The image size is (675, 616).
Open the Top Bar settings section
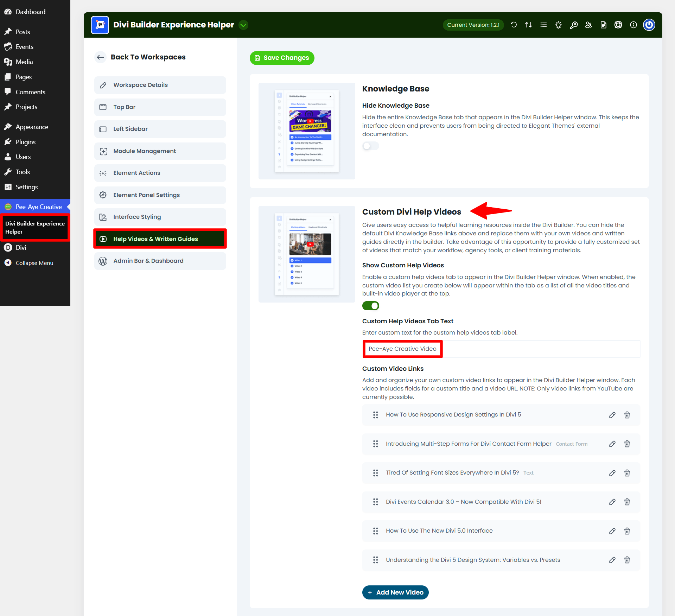(160, 107)
